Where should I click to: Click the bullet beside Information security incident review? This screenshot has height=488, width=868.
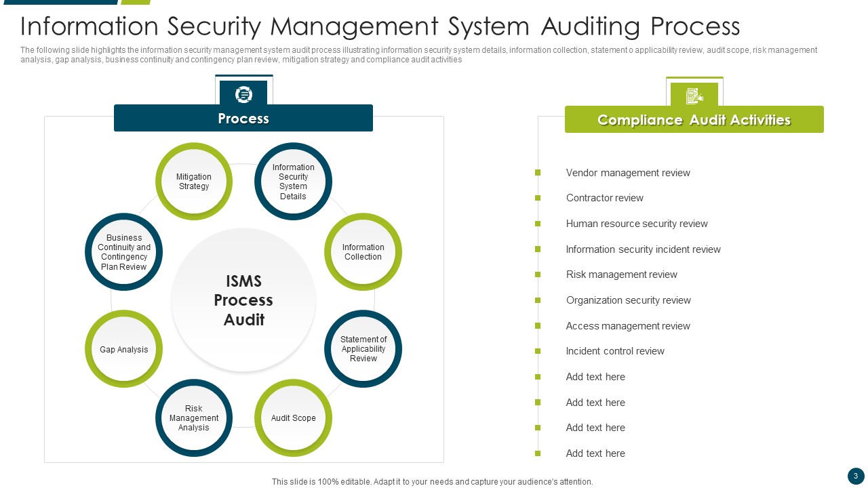538,249
